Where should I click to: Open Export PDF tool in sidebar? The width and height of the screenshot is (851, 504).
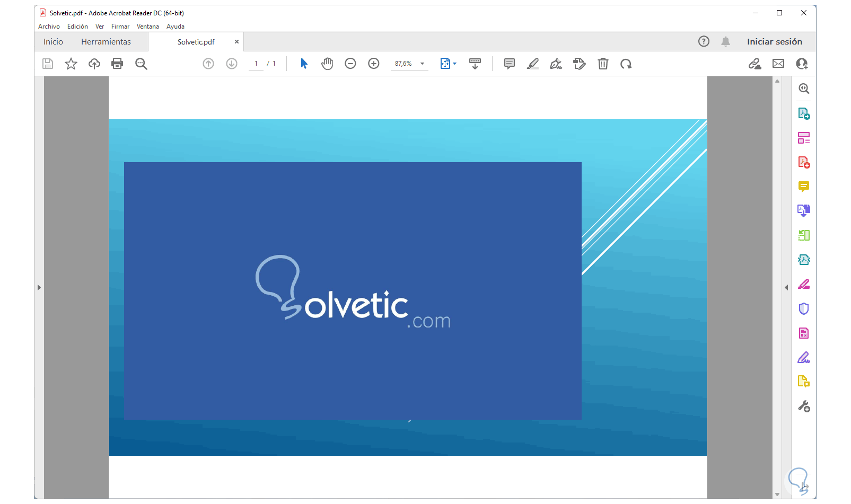[804, 211]
